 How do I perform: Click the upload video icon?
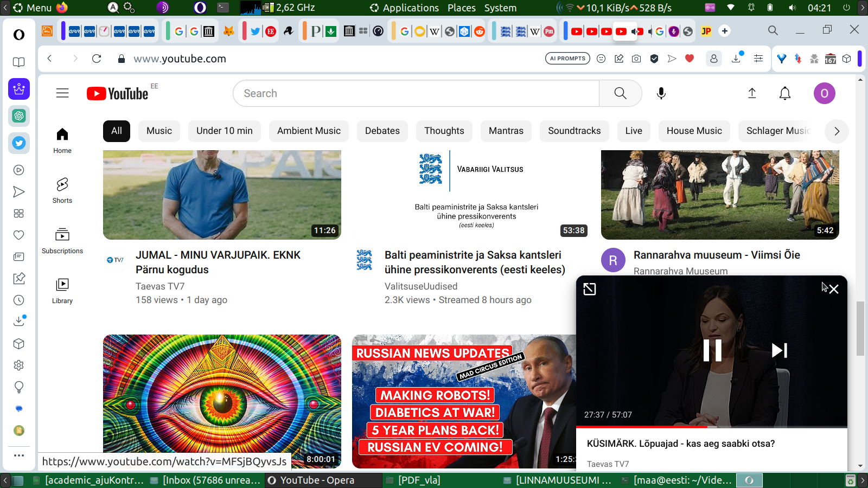752,93
